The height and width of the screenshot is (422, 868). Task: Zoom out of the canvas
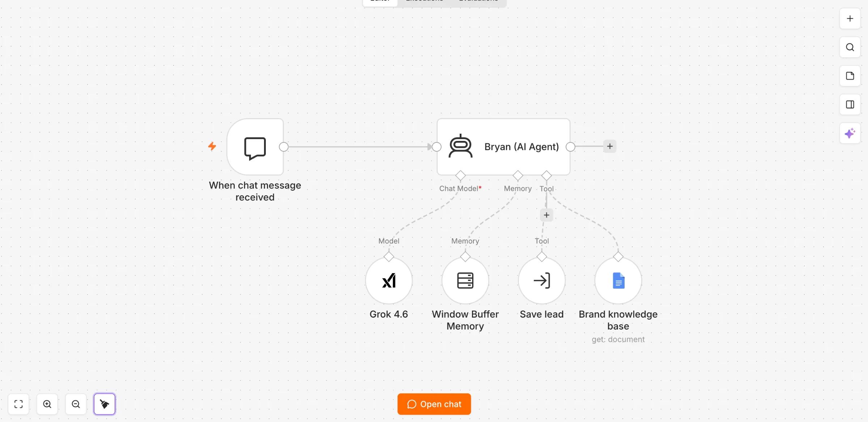[x=76, y=404]
